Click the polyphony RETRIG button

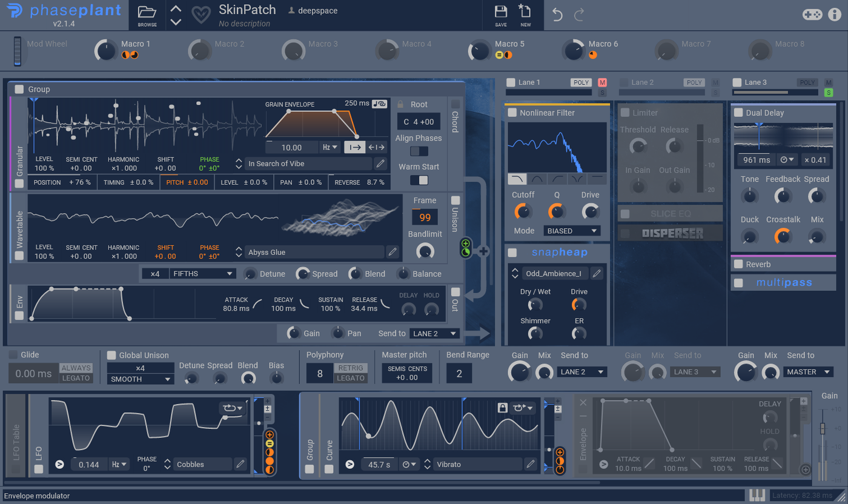click(351, 368)
